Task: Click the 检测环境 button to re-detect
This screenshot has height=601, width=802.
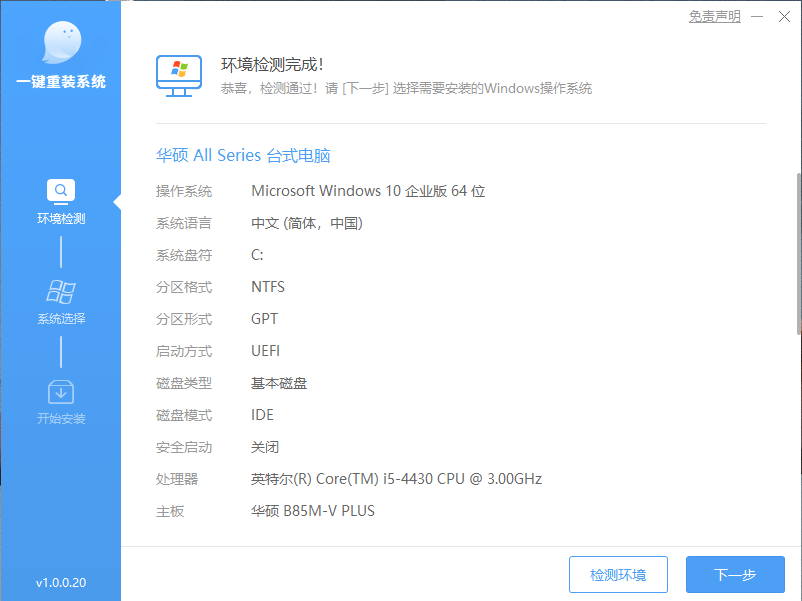Action: coord(618,574)
